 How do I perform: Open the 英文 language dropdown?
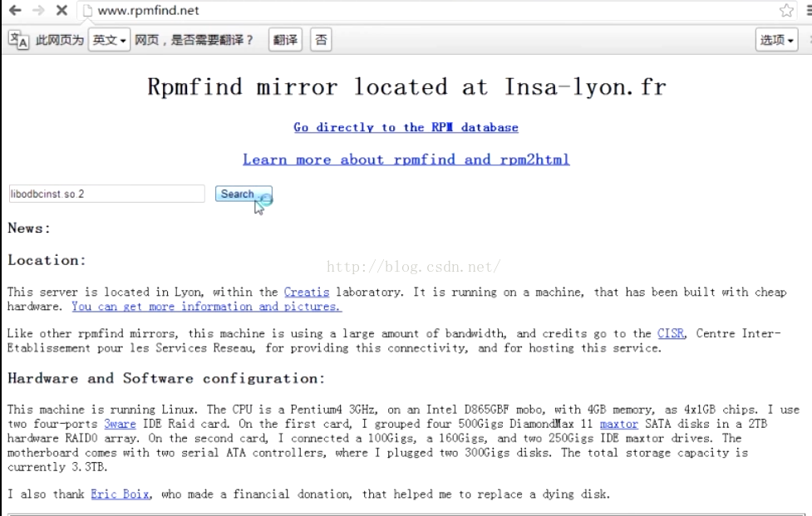tap(109, 40)
